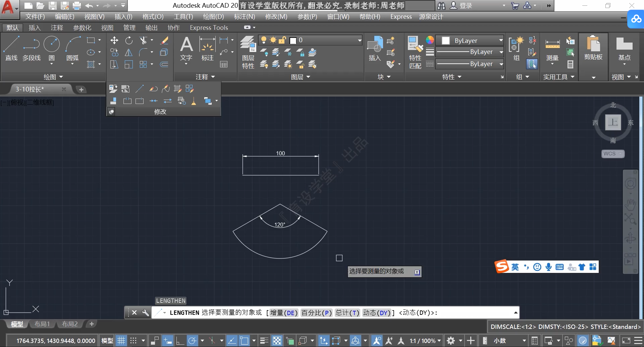Open the Dimension (标注) tool
The image size is (644, 347).
click(207, 49)
